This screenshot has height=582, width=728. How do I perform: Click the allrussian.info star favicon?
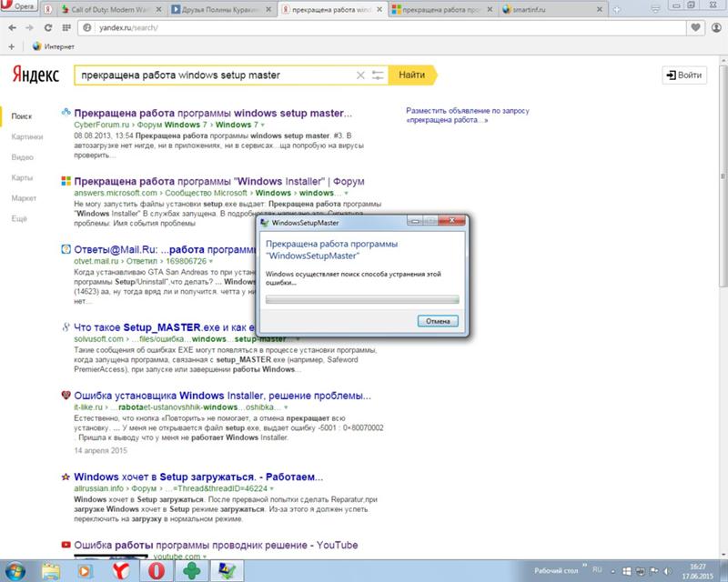[66, 477]
